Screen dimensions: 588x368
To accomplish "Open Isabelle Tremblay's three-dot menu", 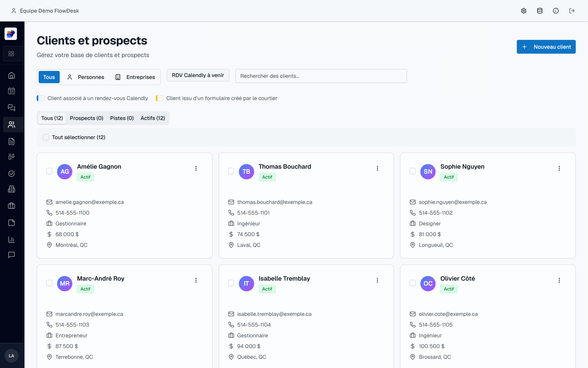I will (377, 280).
